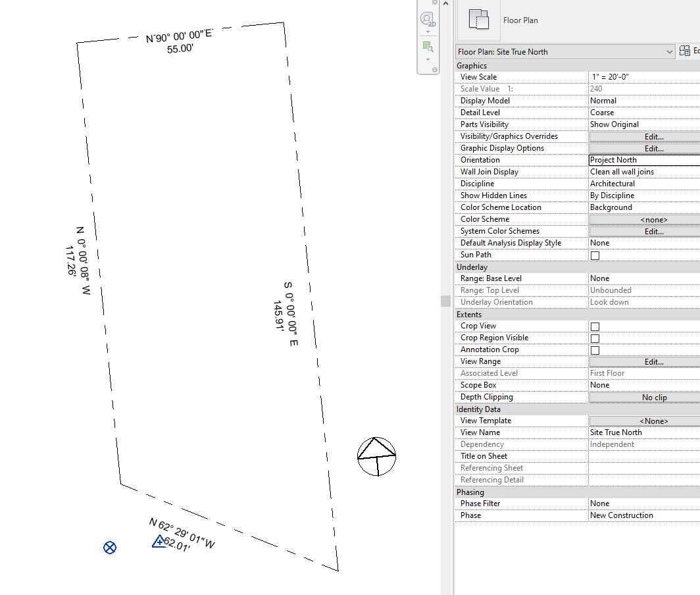The width and height of the screenshot is (700, 595).
Task: Select the project base point triangle symbol
Action: 159,541
